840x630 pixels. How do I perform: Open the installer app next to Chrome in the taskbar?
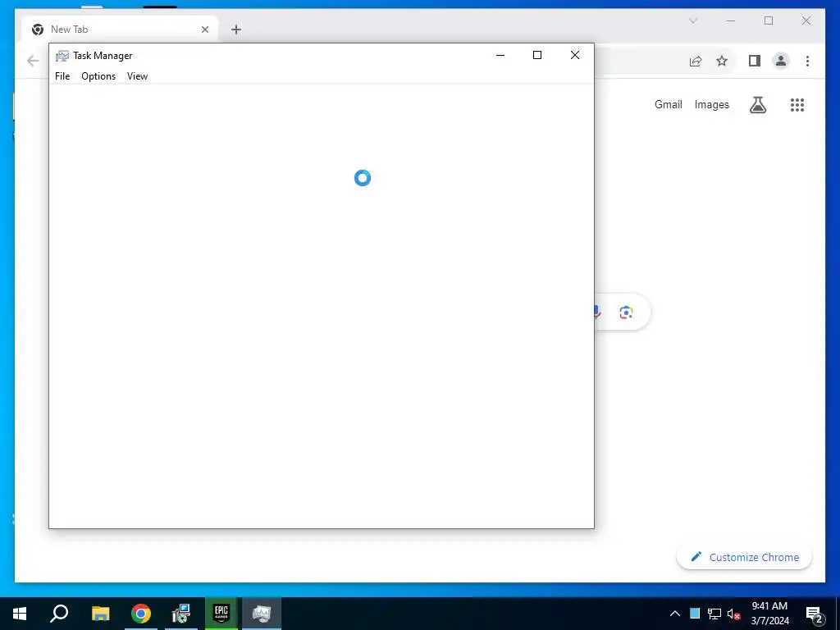(x=181, y=614)
